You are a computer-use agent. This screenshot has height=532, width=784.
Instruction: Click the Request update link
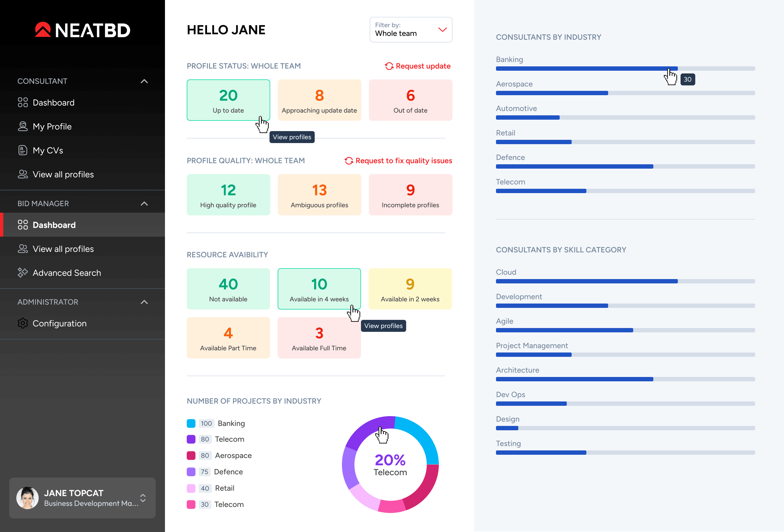point(423,66)
